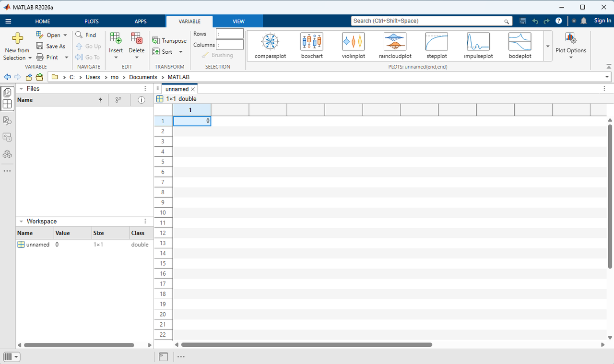Open Command History sidebar icon
Screen dimensions: 614x364
(x=7, y=137)
